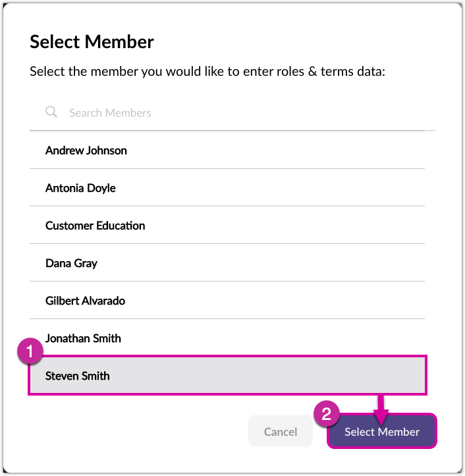Click the Search Members placeholder text

tap(110, 113)
